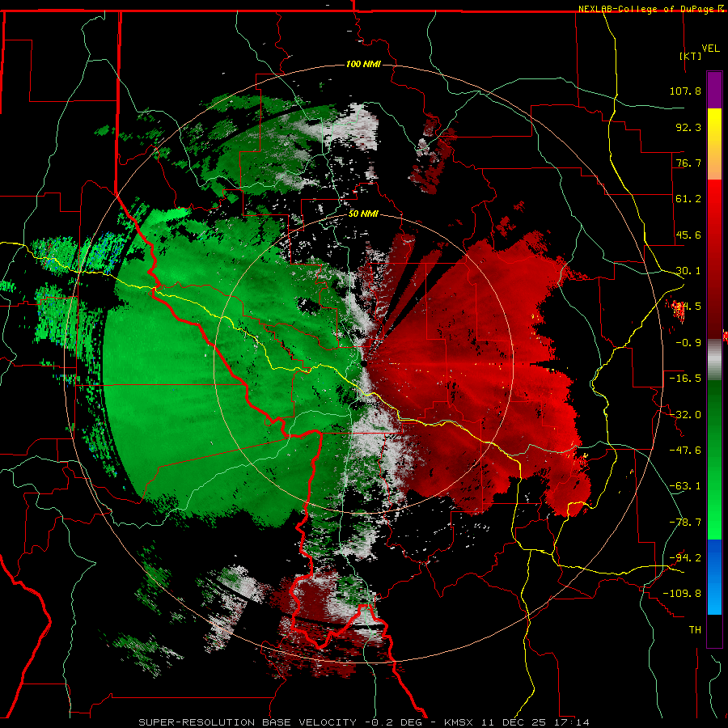Select the gray near-zero segment of the color bar
Viewport: 728px width, 728px height.
point(714,360)
